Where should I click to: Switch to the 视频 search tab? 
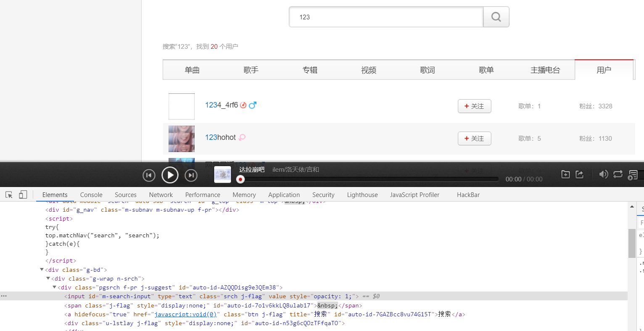(x=369, y=70)
